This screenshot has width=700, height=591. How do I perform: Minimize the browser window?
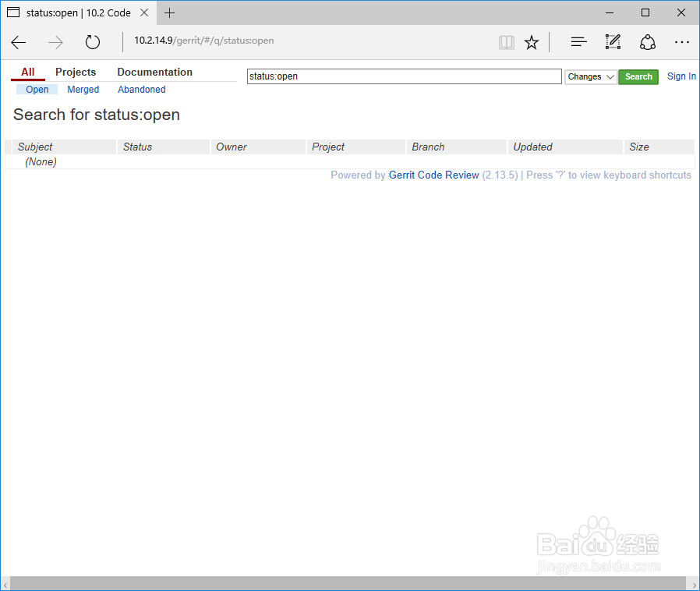pyautogui.click(x=610, y=12)
